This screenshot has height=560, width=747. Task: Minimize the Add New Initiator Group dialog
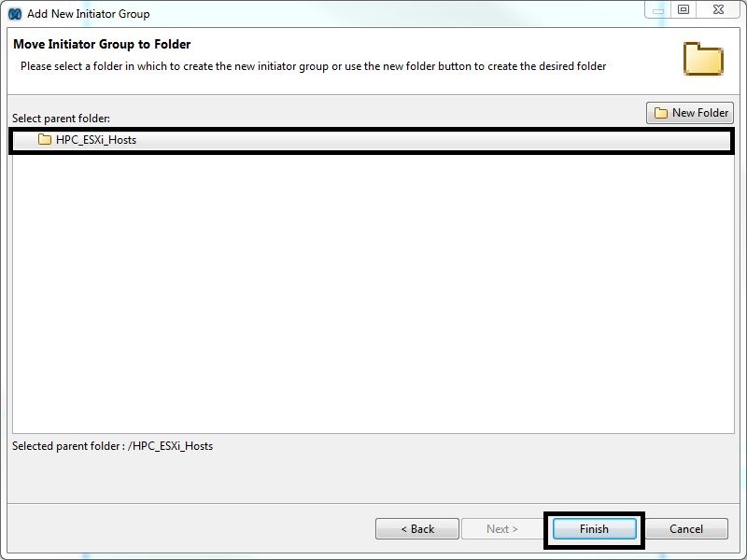657,10
